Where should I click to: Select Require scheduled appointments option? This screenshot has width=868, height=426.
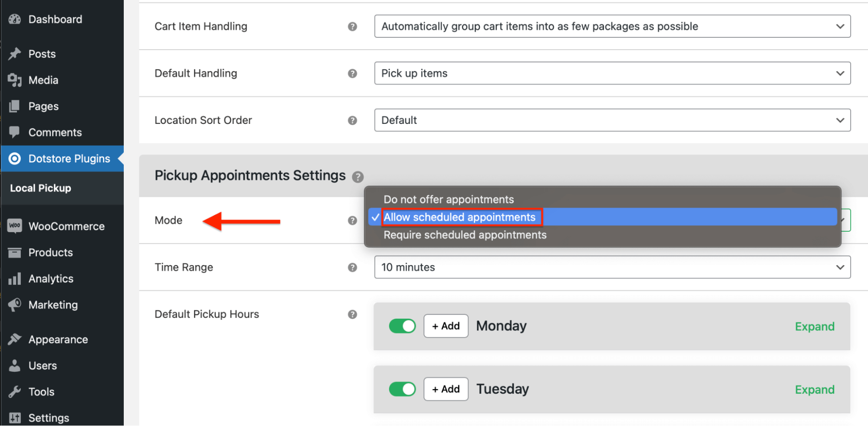465,235
